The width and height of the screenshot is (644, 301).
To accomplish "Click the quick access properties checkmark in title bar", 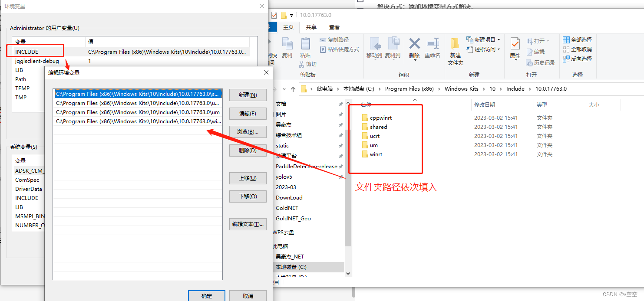I will click(x=274, y=15).
